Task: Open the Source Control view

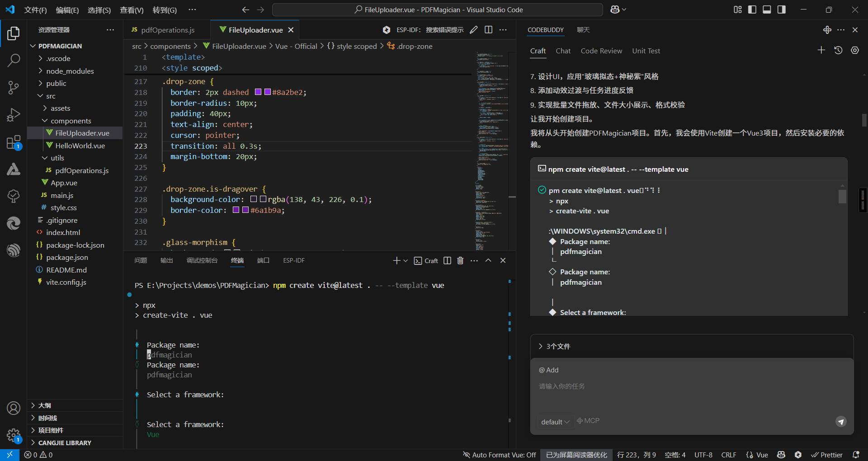Action: point(14,87)
